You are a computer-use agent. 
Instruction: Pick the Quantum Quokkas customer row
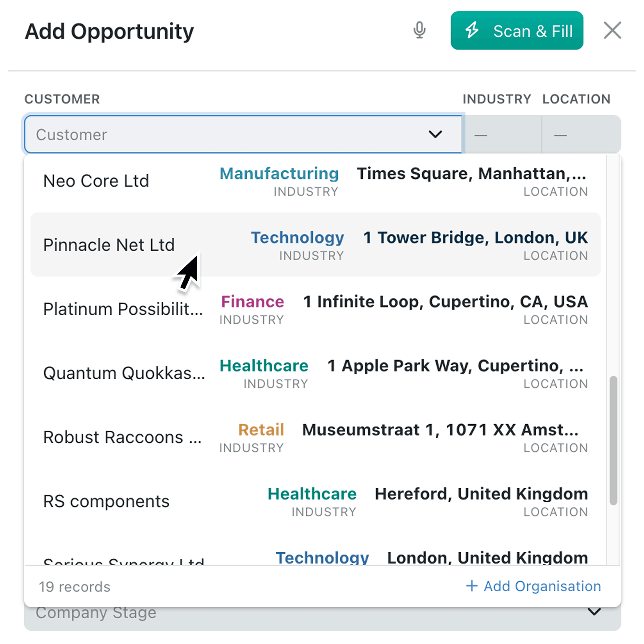tap(316, 373)
